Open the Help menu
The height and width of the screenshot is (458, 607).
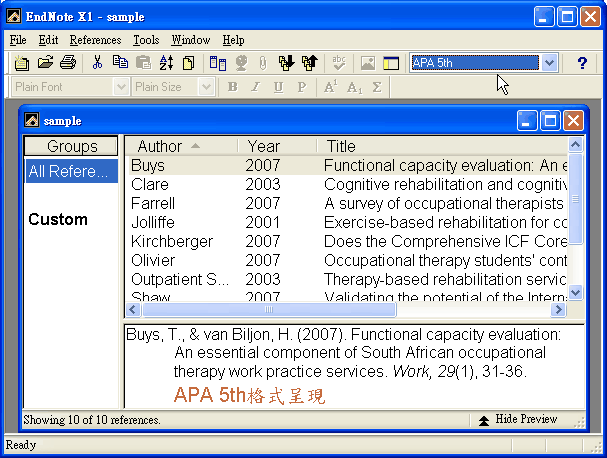(x=233, y=40)
